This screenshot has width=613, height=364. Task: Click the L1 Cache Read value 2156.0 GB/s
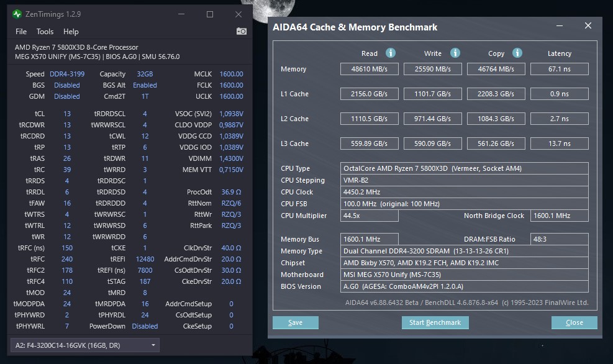click(370, 94)
